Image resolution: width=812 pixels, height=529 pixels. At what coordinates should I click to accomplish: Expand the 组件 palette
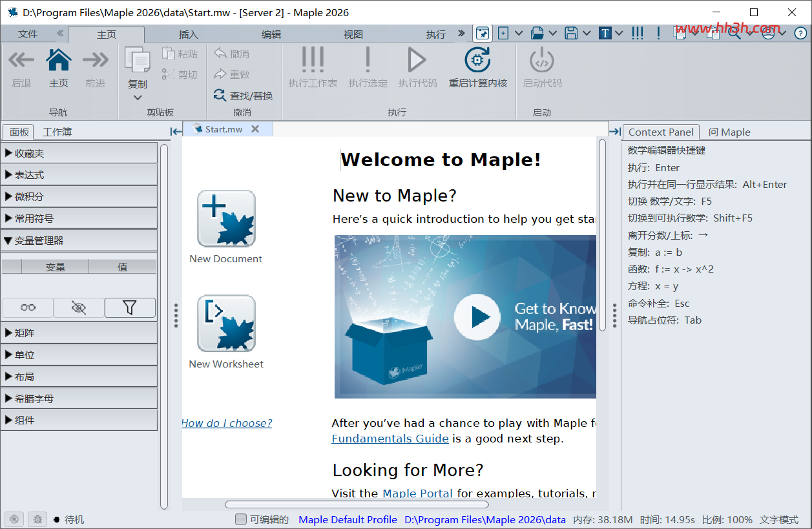pyautogui.click(x=79, y=420)
